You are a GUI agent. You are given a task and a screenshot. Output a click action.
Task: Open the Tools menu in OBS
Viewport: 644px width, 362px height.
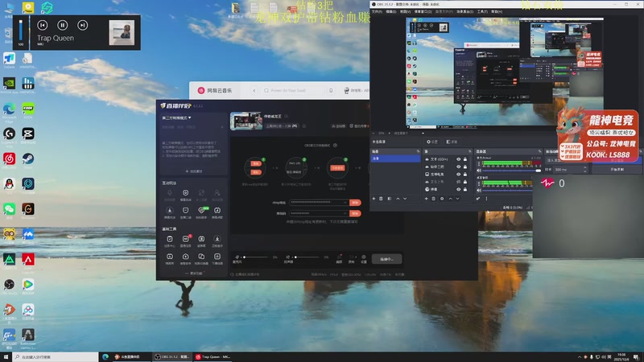pos(482,11)
